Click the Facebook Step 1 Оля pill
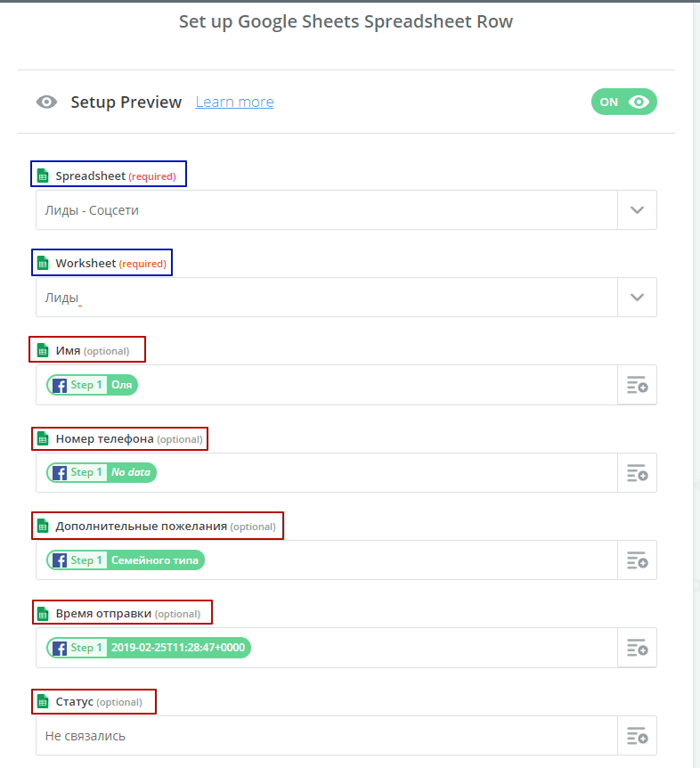The image size is (700, 768). click(x=92, y=385)
